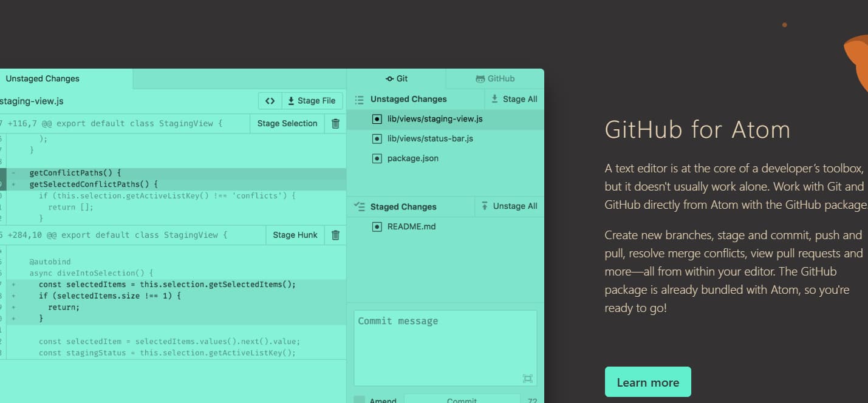Click the Stage All button
The image size is (868, 403).
pos(514,99)
